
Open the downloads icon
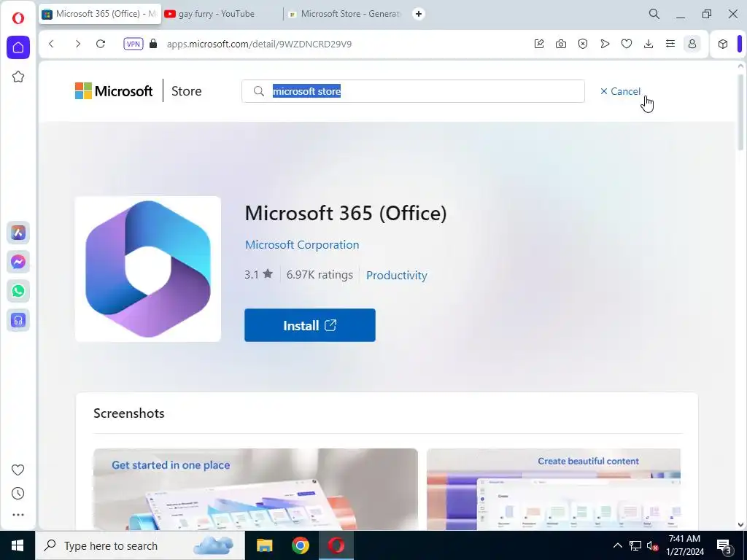pyautogui.click(x=649, y=44)
